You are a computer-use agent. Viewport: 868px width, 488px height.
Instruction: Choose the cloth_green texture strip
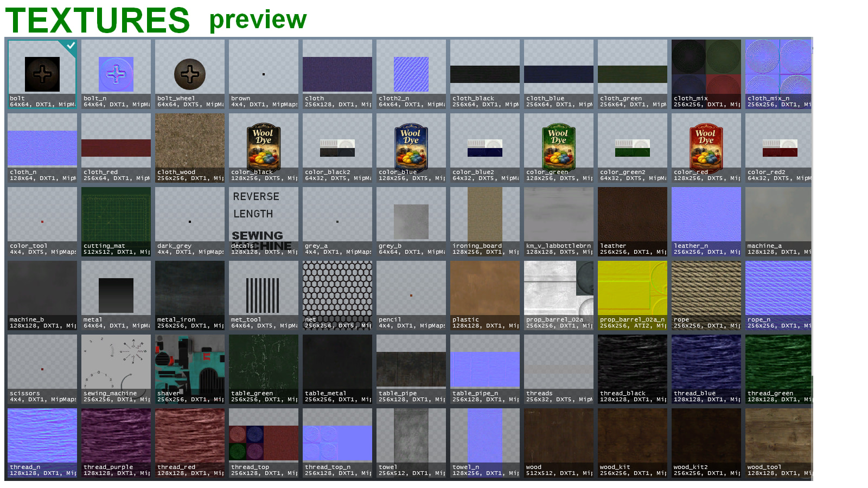point(633,74)
